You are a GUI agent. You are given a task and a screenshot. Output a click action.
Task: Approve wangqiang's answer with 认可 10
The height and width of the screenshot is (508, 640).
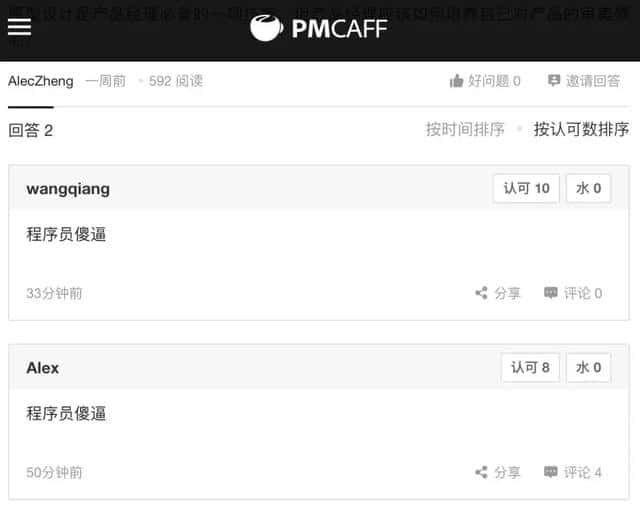[x=527, y=188]
